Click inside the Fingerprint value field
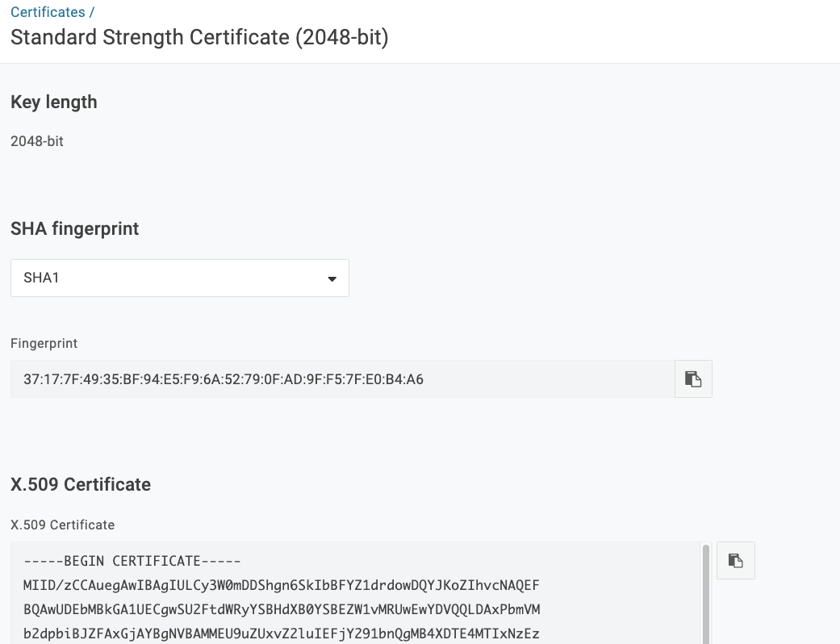The image size is (840, 644). (x=342, y=378)
